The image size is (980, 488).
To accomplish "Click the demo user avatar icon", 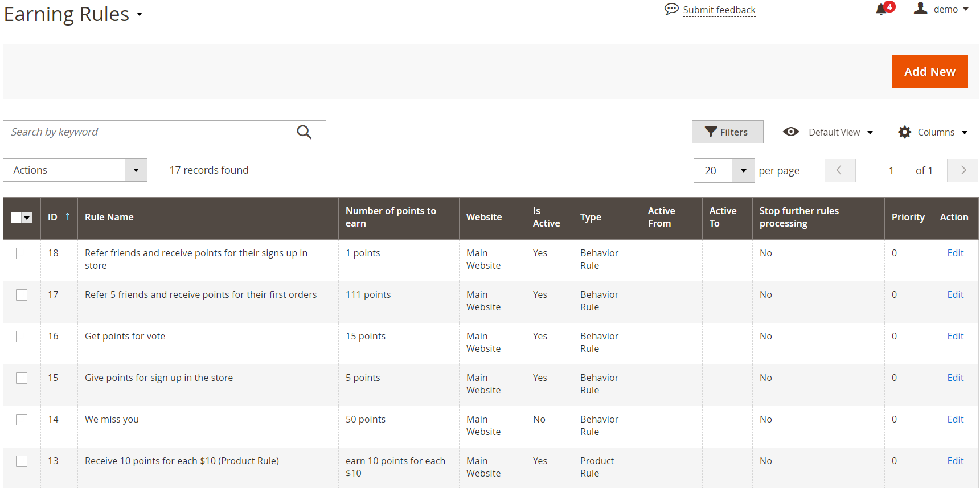I will [920, 9].
